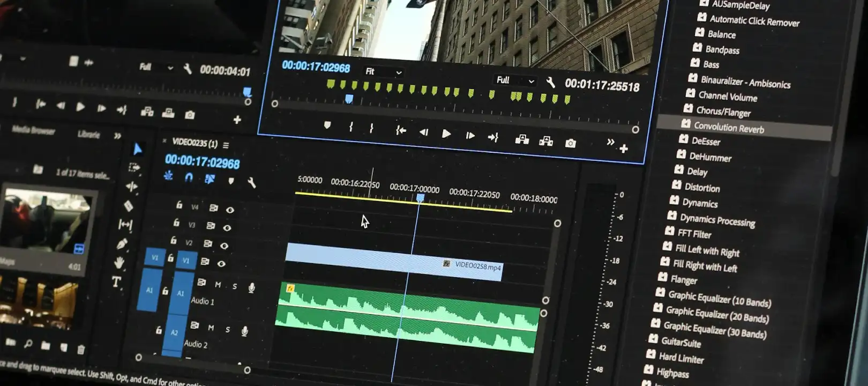This screenshot has width=868, height=386.
Task: Select DeEsser audio effect
Action: [x=706, y=142]
